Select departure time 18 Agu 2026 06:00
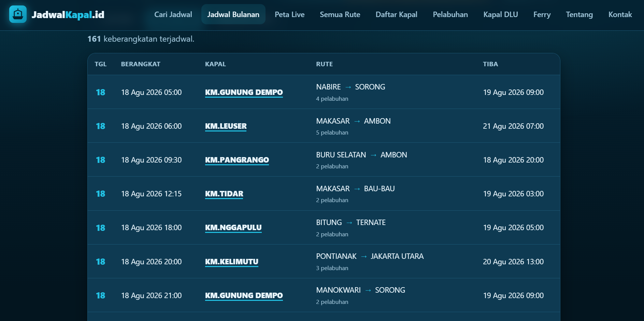Image resolution: width=644 pixels, height=321 pixels. 151,126
